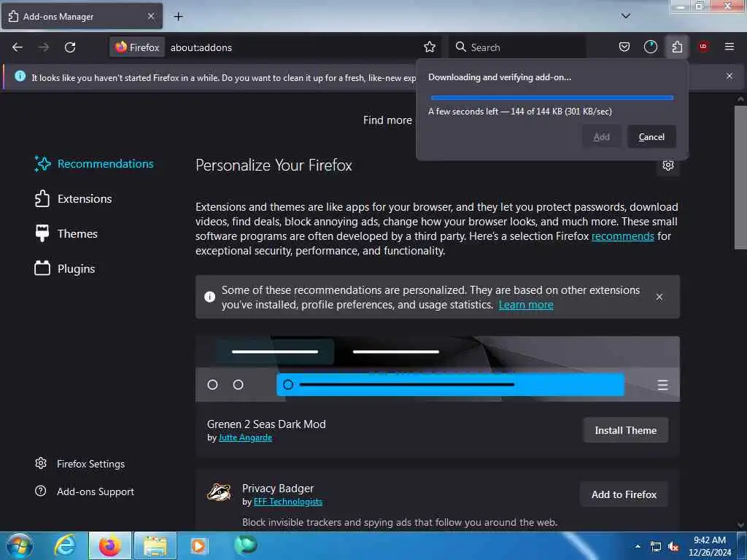The image size is (747, 560).
Task: Click the about:addons address field
Action: 293,47
